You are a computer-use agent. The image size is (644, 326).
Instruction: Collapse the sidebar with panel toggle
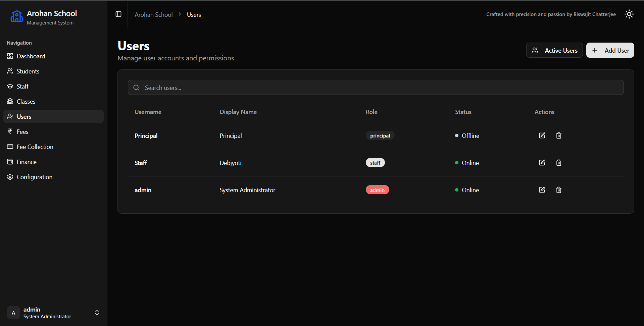[x=118, y=14]
